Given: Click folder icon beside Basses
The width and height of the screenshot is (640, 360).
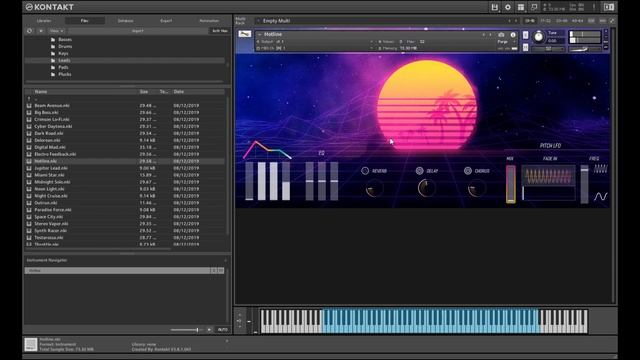Looking at the screenshot, I should [x=53, y=40].
